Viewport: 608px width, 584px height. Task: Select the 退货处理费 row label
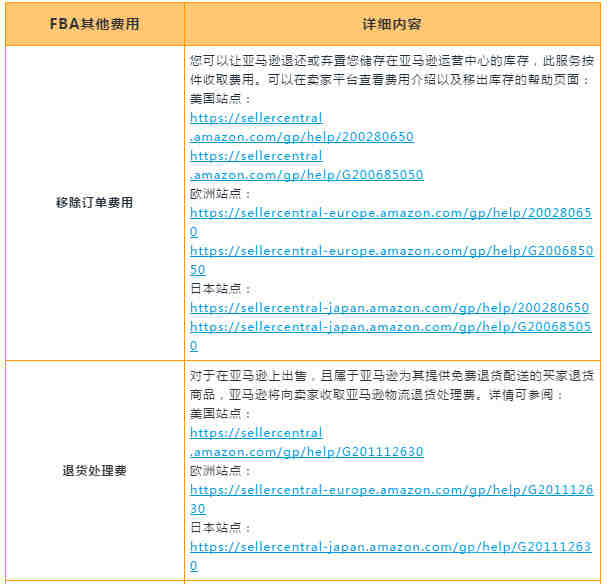point(95,470)
